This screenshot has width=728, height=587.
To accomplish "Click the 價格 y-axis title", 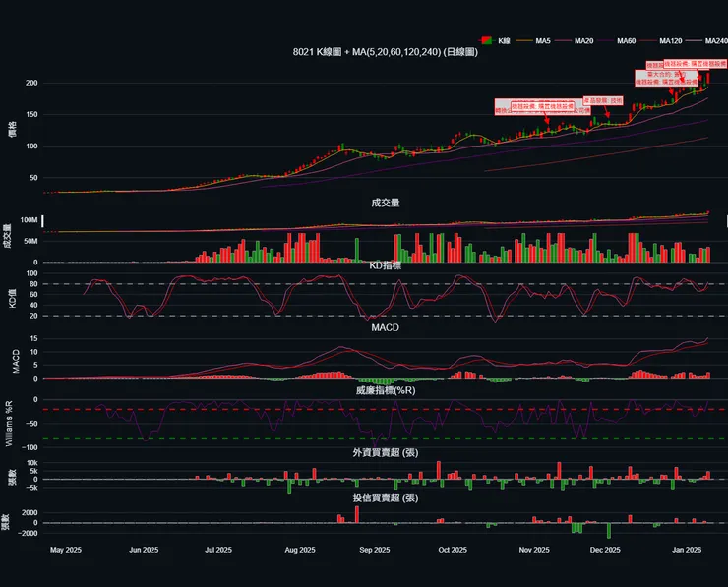I will [x=12, y=129].
